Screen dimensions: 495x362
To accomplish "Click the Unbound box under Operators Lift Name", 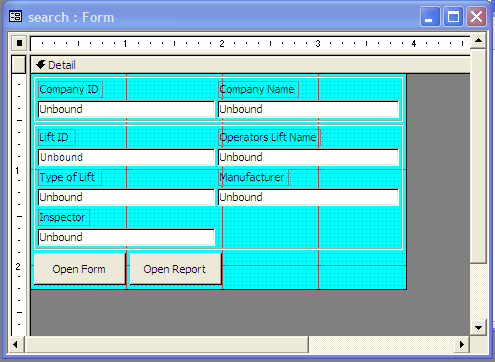I will point(308,157).
